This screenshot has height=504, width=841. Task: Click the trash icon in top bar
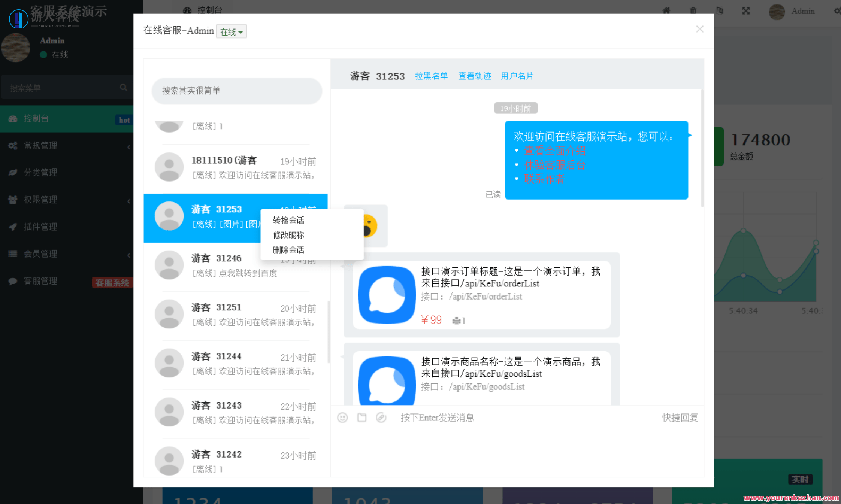pos(693,11)
